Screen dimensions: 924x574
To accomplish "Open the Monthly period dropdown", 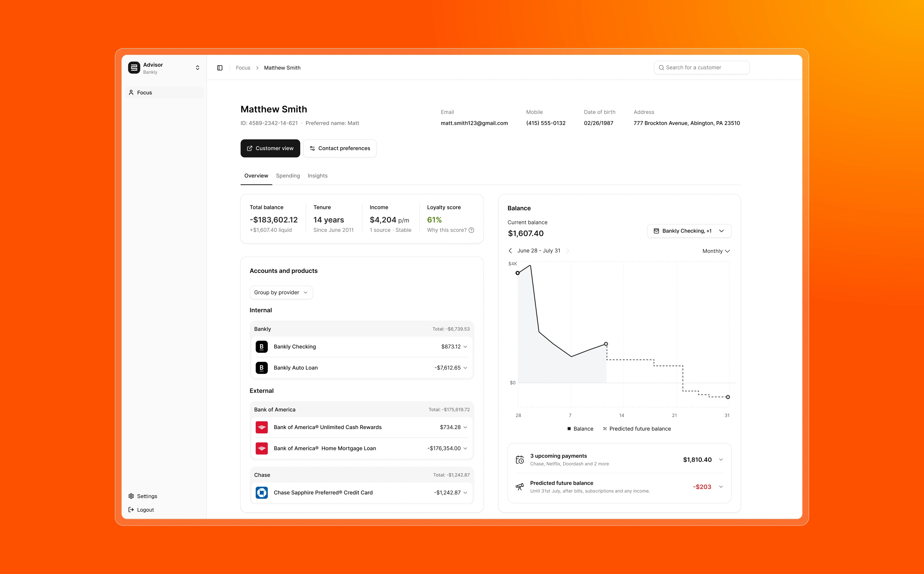I will (716, 251).
